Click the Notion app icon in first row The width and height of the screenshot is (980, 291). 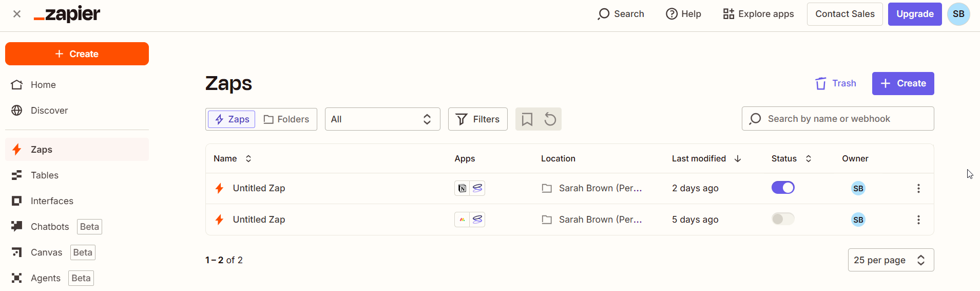pos(462,188)
